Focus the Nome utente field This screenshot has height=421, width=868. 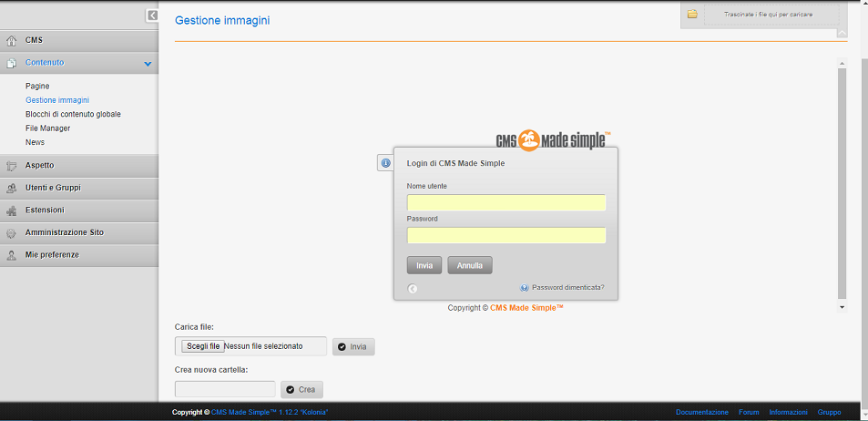click(x=505, y=202)
